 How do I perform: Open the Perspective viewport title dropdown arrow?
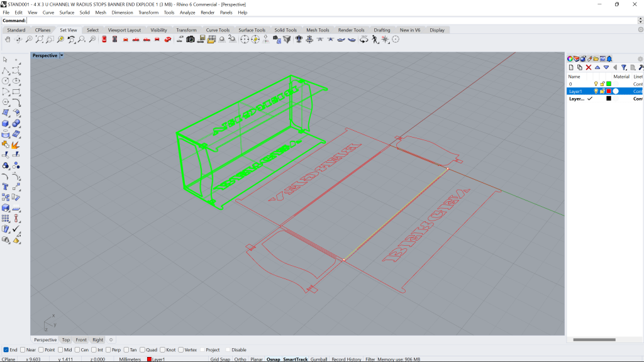click(x=62, y=55)
